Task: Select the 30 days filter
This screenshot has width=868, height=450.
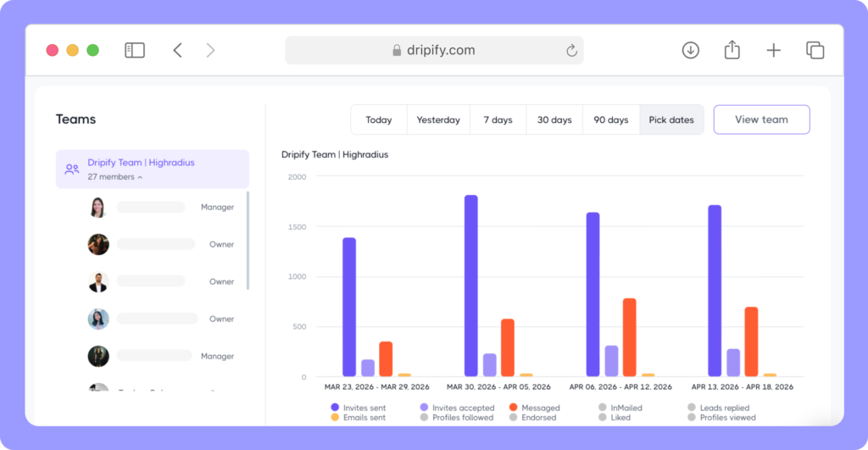Action: coord(554,119)
